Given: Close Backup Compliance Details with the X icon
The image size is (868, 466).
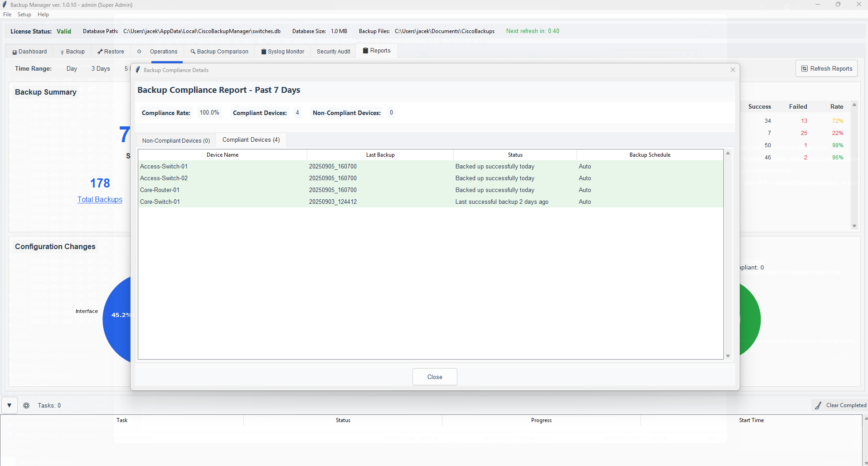Looking at the screenshot, I should click(x=733, y=70).
